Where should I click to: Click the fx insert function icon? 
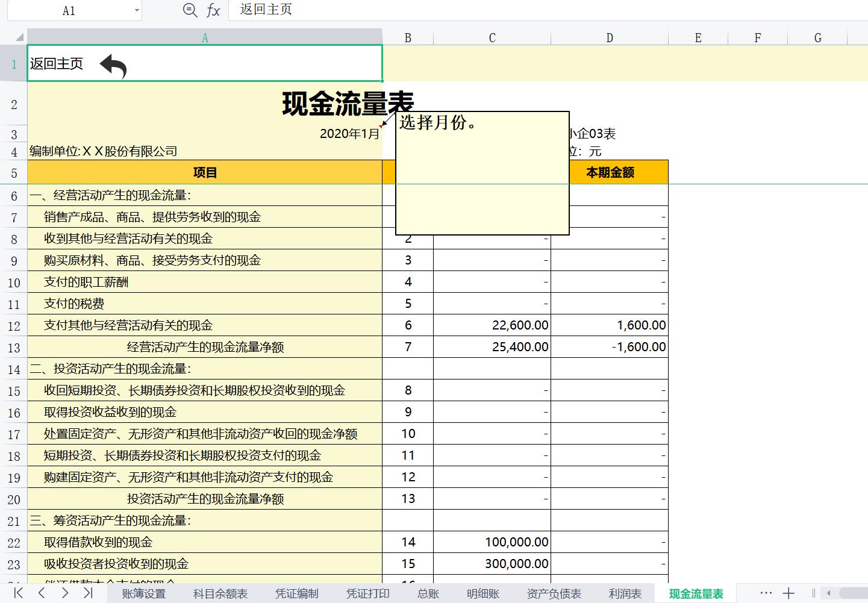pos(212,10)
